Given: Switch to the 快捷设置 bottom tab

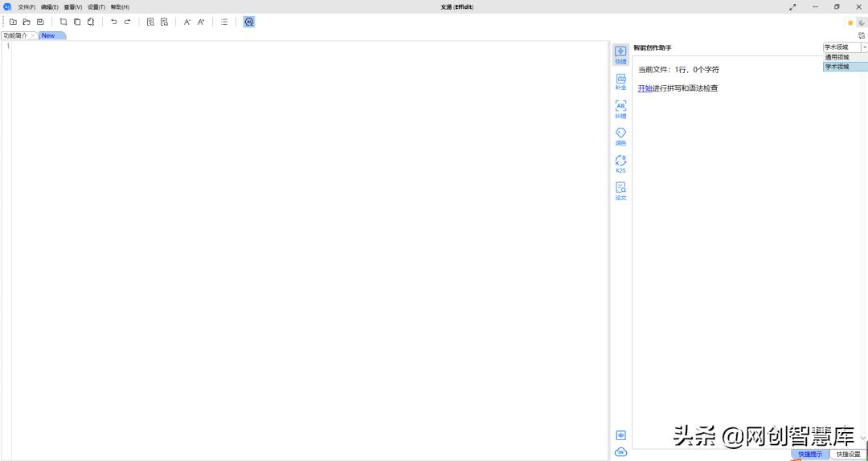Looking at the screenshot, I should click(849, 455).
